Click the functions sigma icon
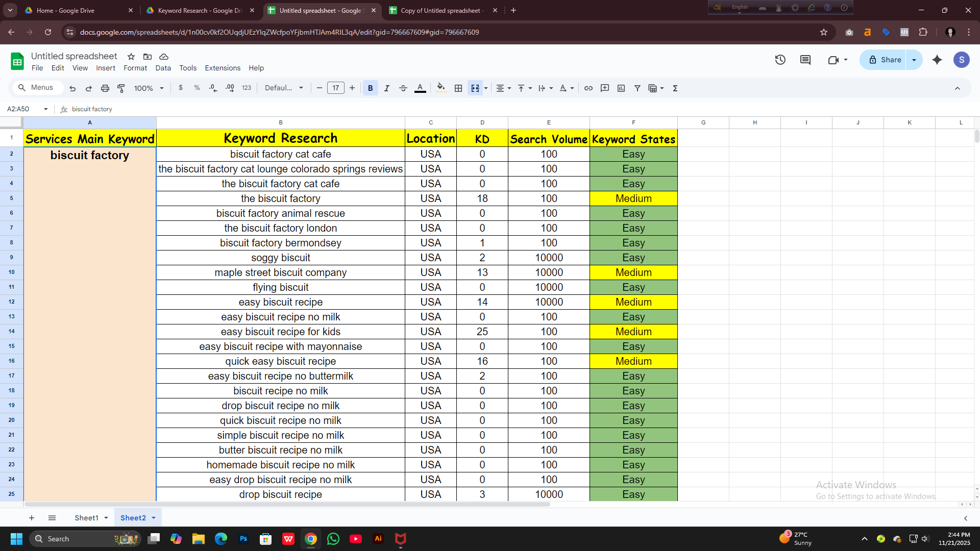This screenshot has width=980, height=551. [x=675, y=88]
